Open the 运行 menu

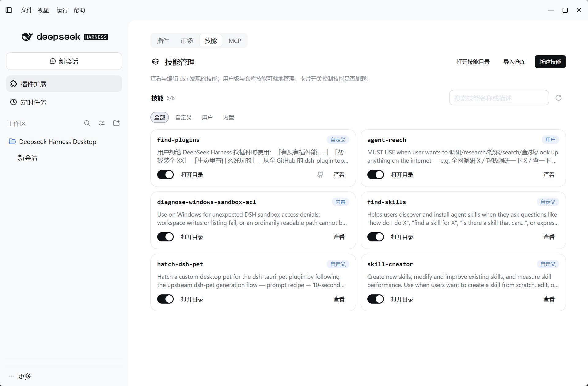pyautogui.click(x=62, y=10)
